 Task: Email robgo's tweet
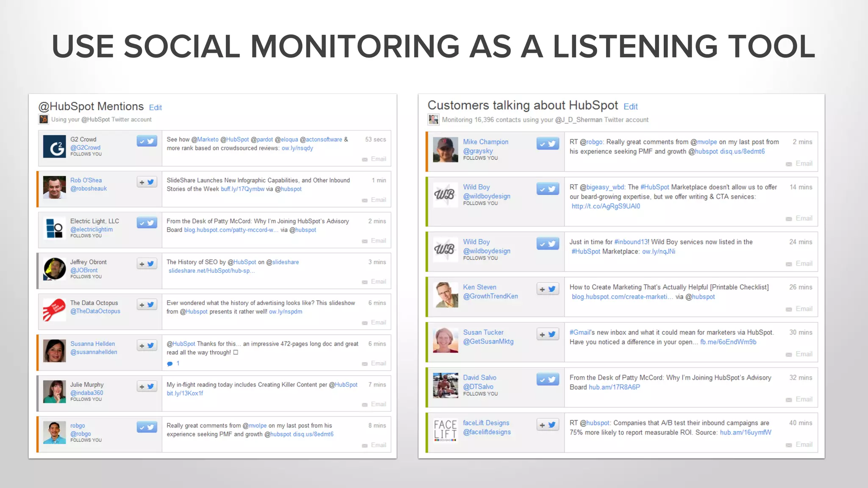pos(374,445)
